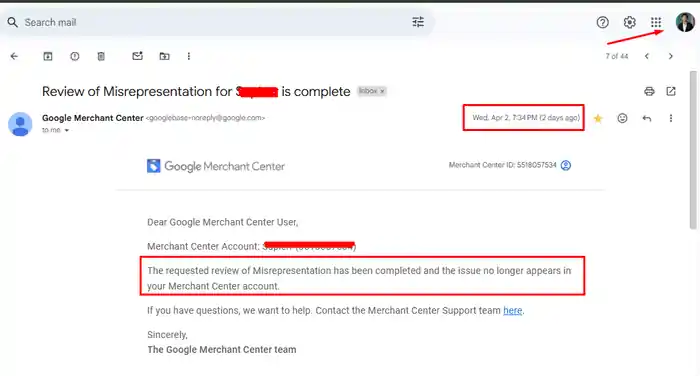Open search filter options

point(418,22)
